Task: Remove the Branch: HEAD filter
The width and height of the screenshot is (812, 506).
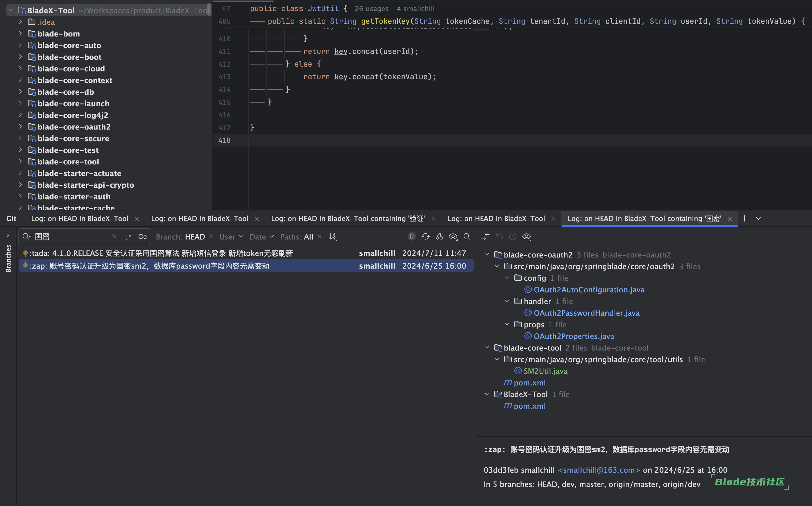Action: pos(211,236)
